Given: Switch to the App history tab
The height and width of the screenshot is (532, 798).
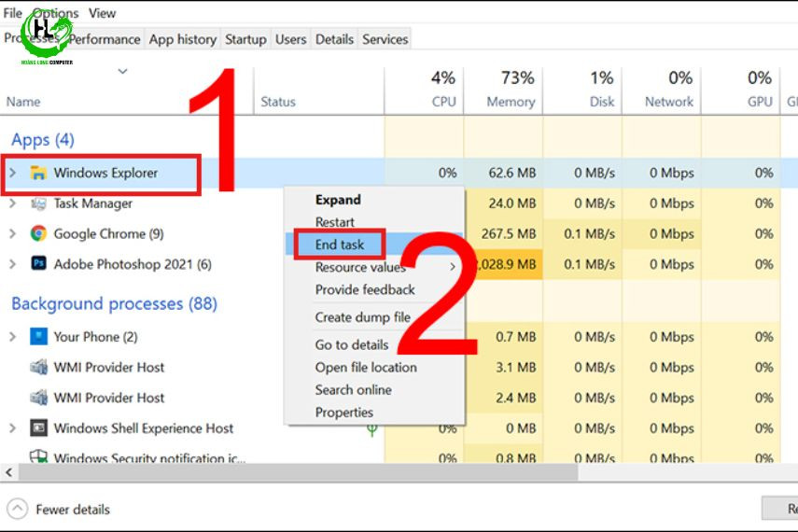Looking at the screenshot, I should click(183, 39).
